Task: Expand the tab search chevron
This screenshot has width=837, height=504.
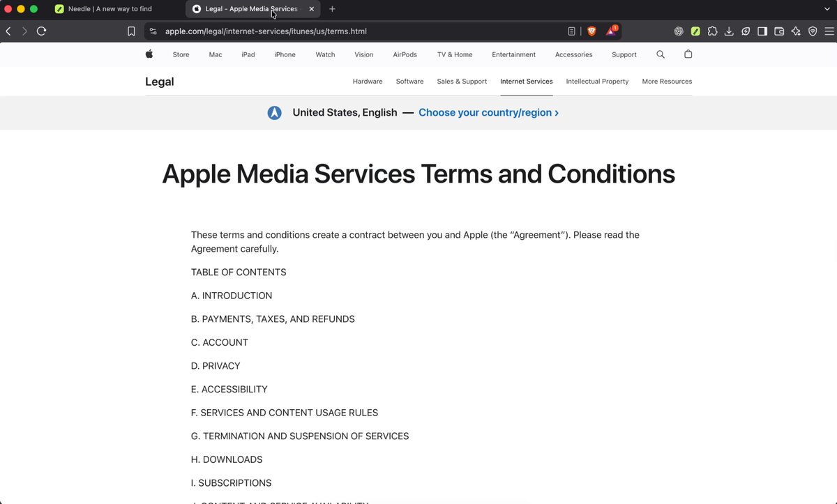Action: [x=827, y=9]
